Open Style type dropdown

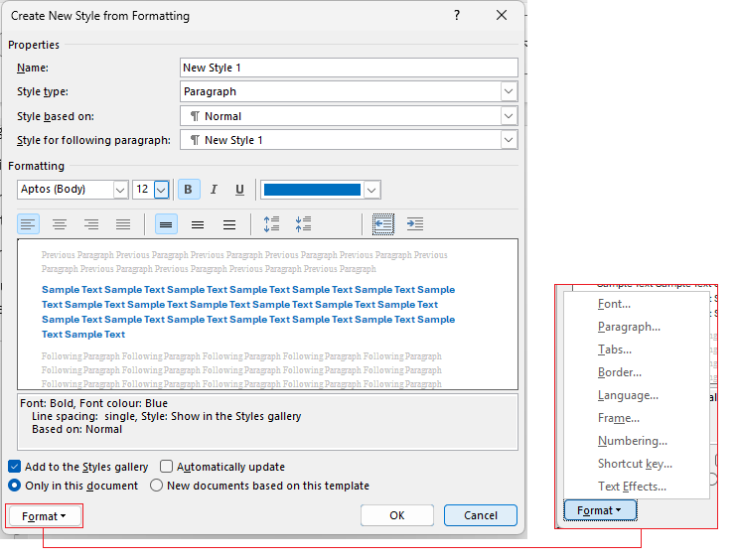coord(509,91)
